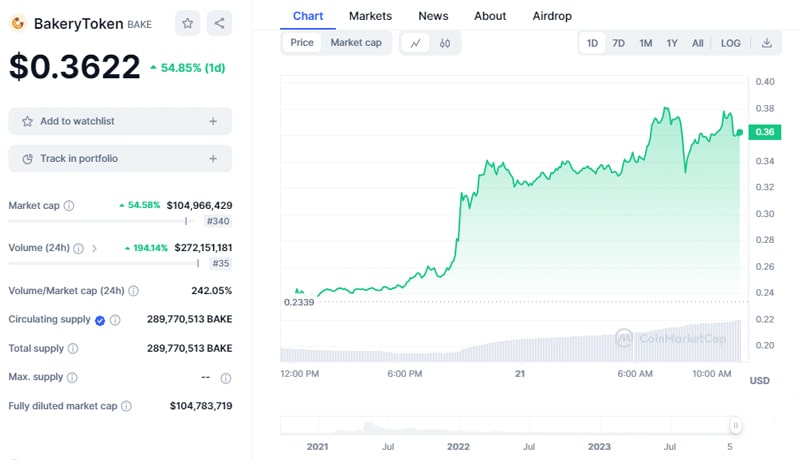Image resolution: width=800 pixels, height=460 pixels.
Task: Select the line chart view icon
Action: pos(415,43)
